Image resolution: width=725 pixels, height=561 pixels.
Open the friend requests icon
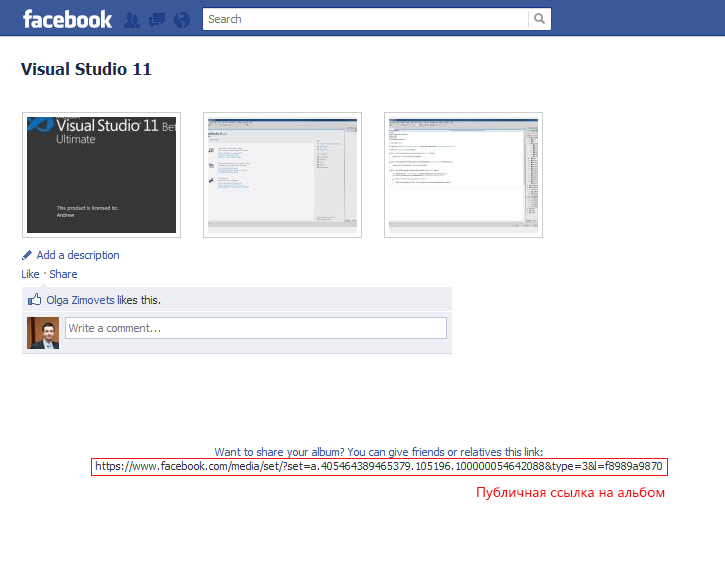[132, 20]
